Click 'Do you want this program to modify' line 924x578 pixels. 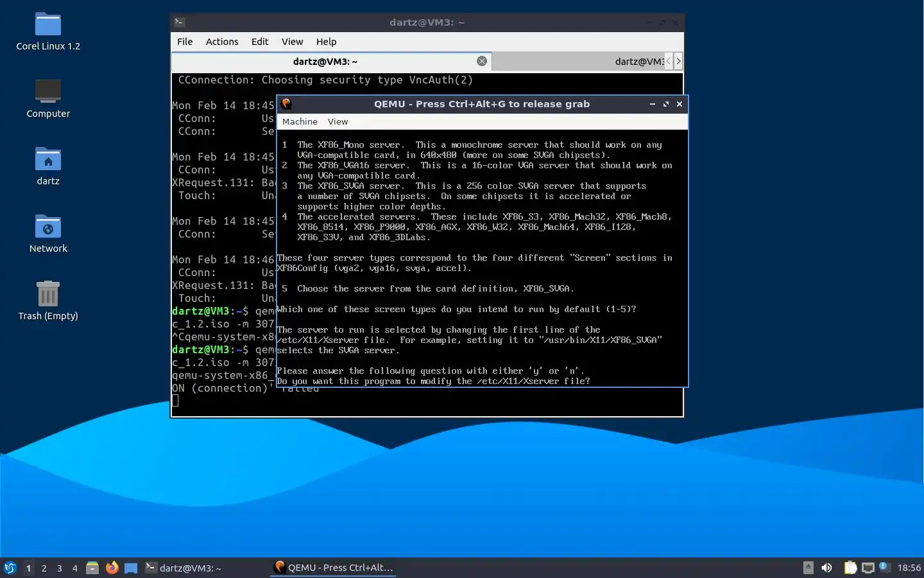(434, 381)
